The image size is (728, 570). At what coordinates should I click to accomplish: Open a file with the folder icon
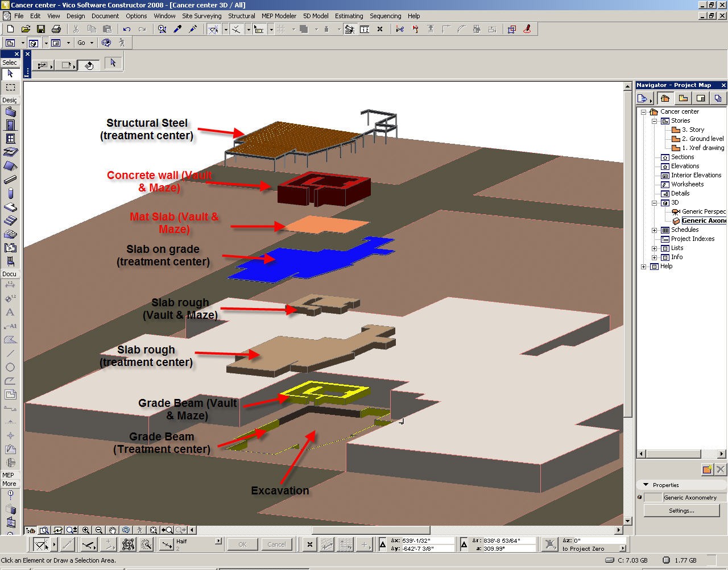[26, 29]
